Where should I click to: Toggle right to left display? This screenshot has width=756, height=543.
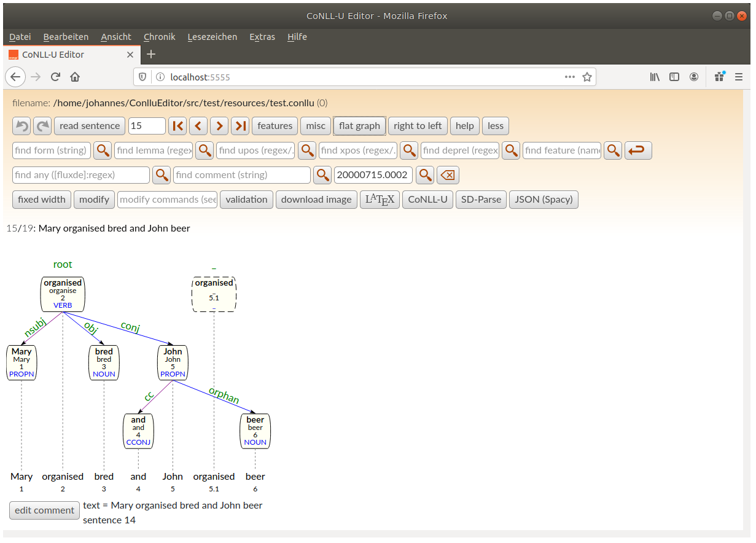[x=418, y=126]
